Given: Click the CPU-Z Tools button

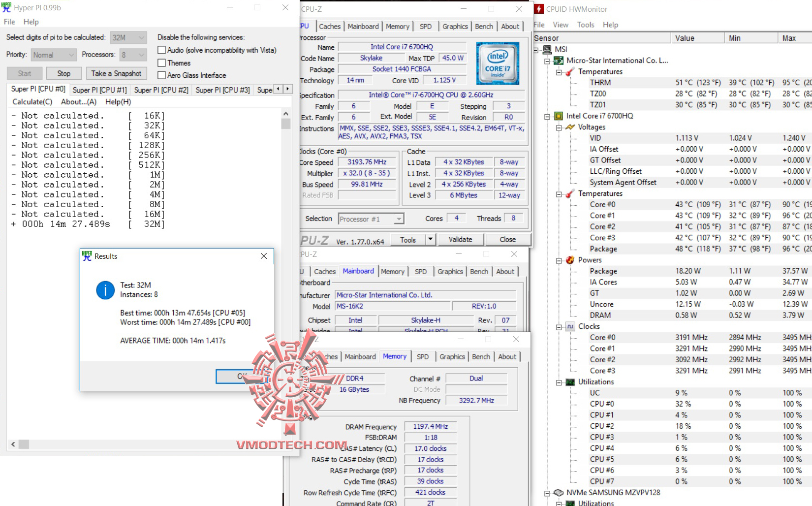Looking at the screenshot, I should pyautogui.click(x=408, y=239).
